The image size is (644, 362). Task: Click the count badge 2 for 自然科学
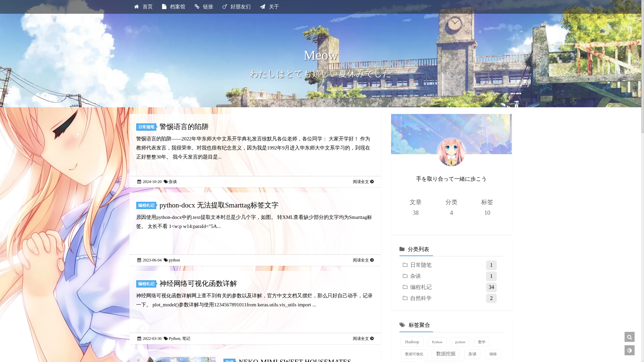tap(491, 298)
